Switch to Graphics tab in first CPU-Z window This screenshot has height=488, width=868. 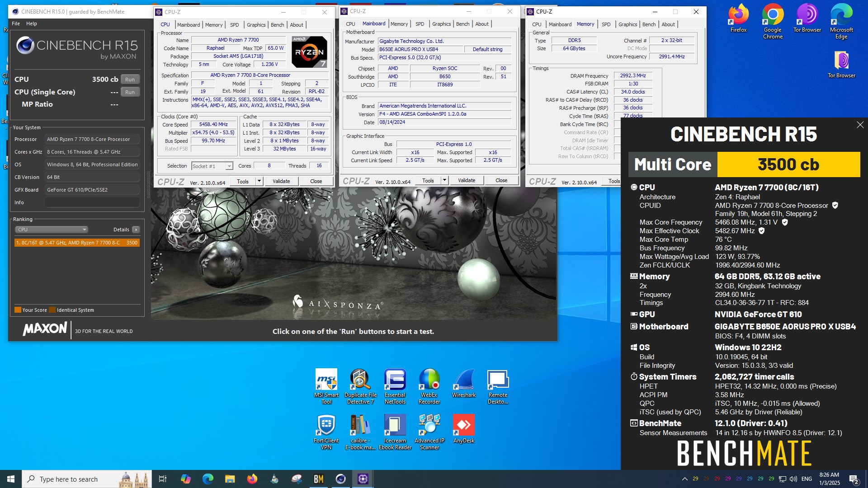[x=256, y=25]
